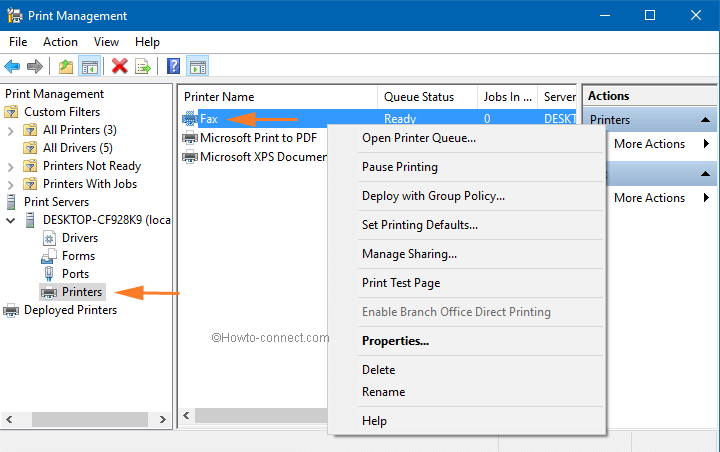Click the Drivers node gear icon

click(49, 238)
